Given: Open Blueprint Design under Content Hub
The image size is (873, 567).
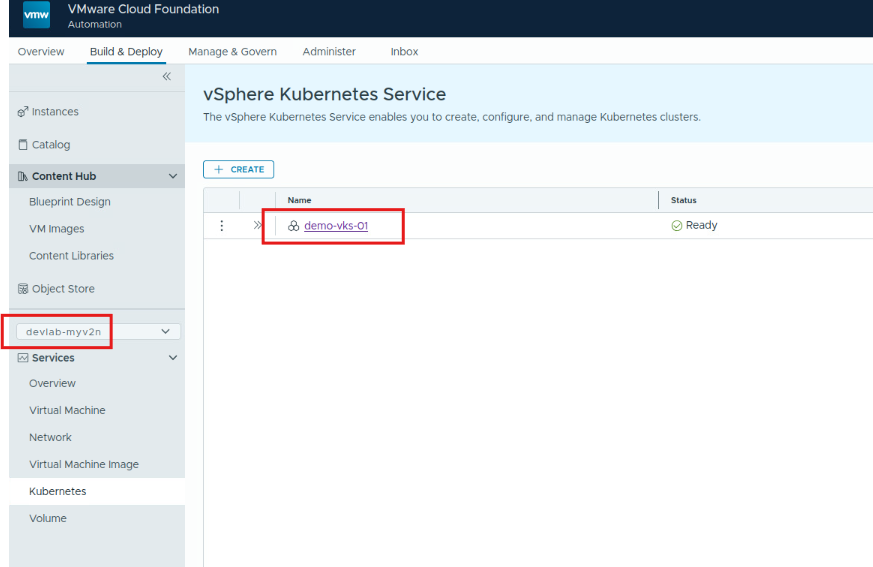Looking at the screenshot, I should (x=70, y=202).
